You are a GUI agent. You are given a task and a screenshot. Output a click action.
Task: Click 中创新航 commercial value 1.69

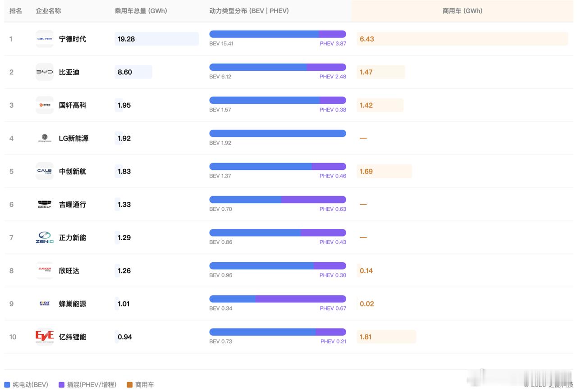[366, 172]
